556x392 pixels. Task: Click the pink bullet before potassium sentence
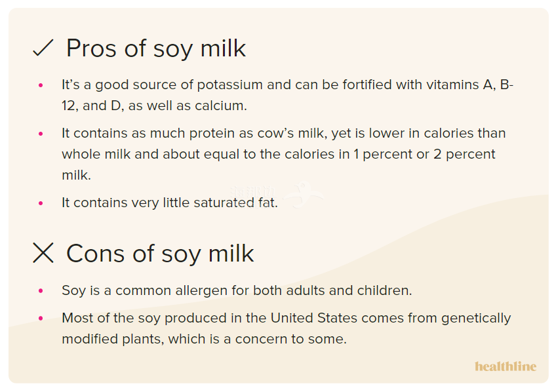coord(41,85)
